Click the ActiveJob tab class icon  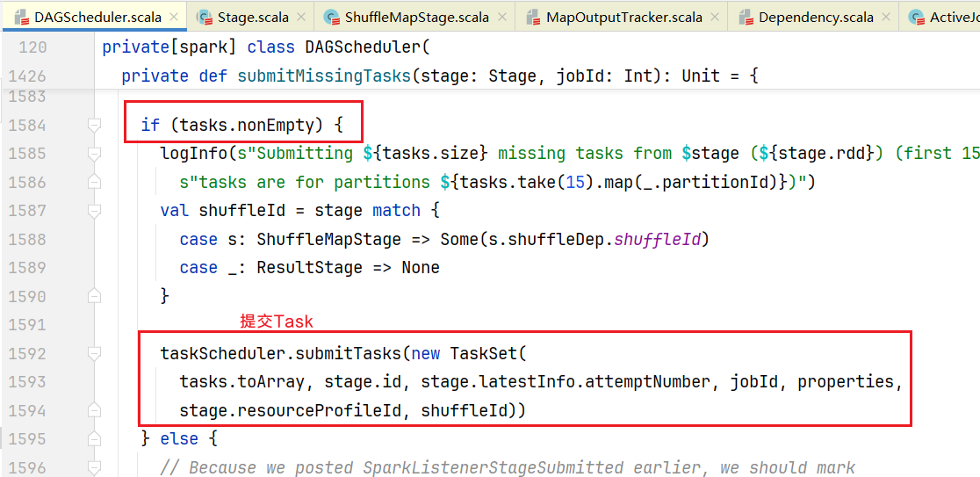pos(916,18)
